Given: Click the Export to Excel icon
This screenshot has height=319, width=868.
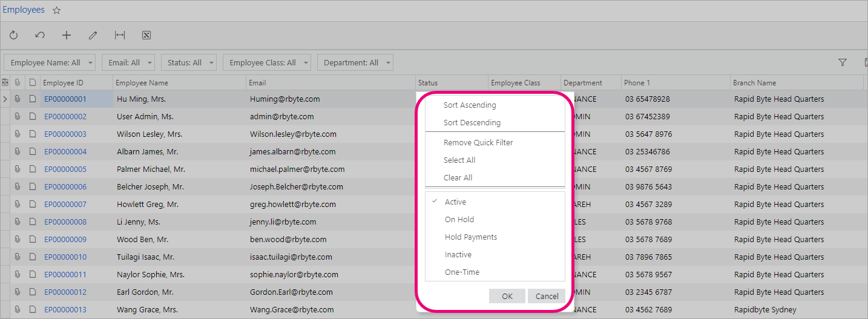Looking at the screenshot, I should [x=146, y=36].
